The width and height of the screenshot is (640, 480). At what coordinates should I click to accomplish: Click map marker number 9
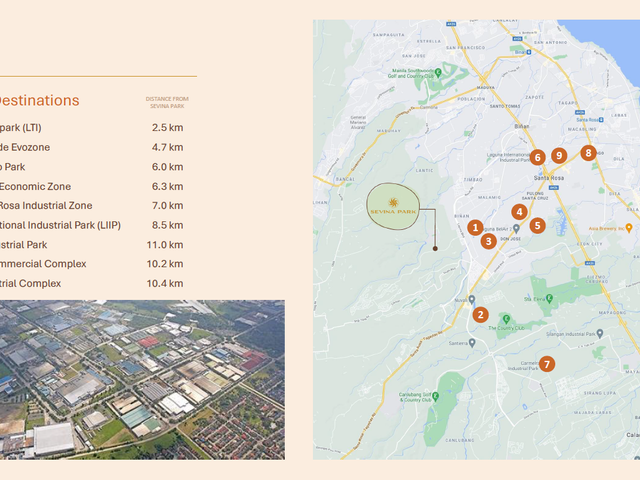[x=559, y=156]
